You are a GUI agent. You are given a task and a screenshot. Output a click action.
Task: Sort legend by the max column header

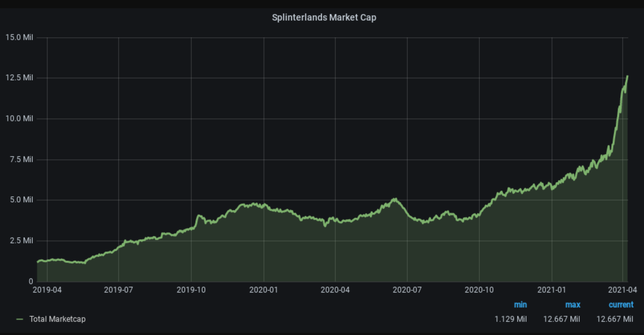pos(573,305)
